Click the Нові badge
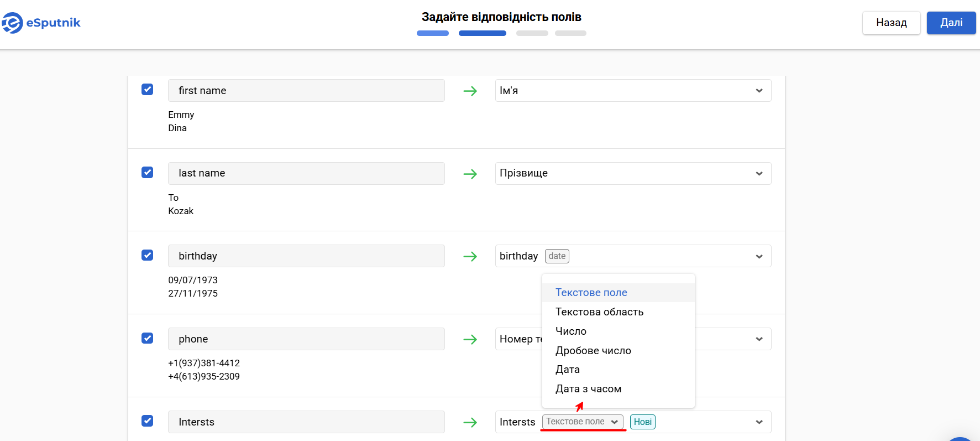Image resolution: width=980 pixels, height=441 pixels. 643,422
